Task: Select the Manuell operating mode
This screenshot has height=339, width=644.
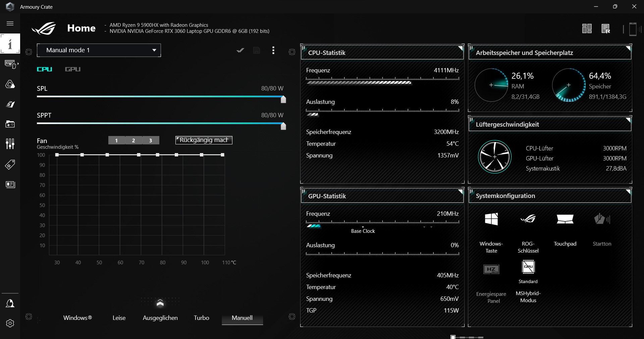Action: click(242, 318)
